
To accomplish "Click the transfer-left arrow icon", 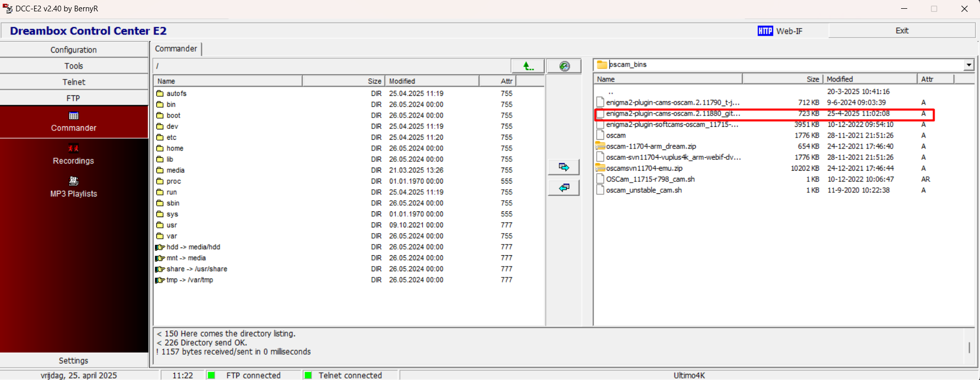I will [564, 188].
